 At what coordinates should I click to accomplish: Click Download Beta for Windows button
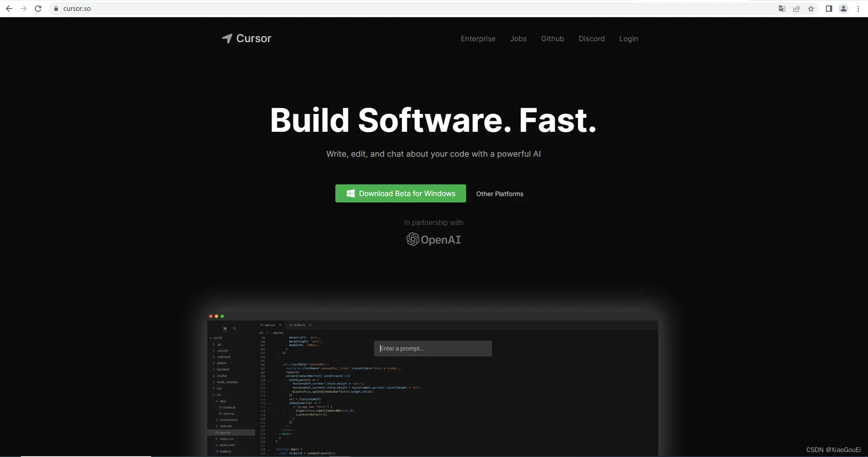coord(401,193)
